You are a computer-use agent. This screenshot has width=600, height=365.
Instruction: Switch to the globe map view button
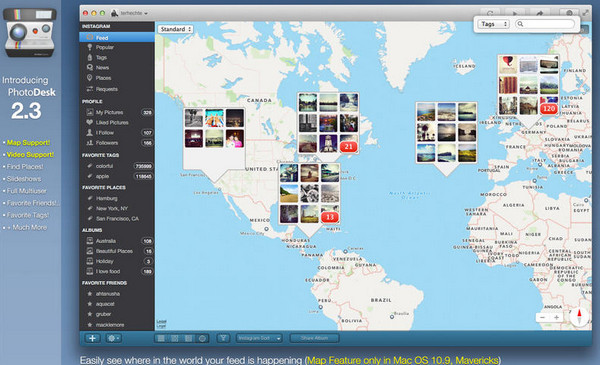[202, 338]
